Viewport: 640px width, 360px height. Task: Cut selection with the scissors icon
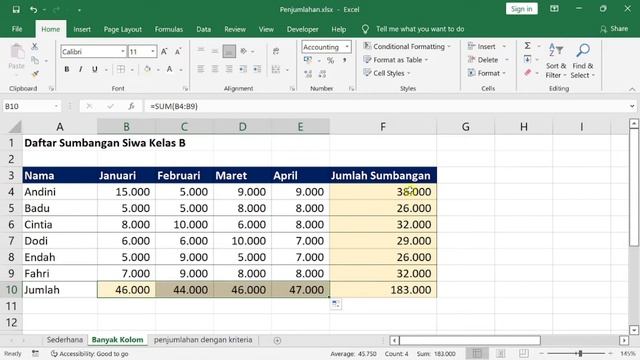[x=35, y=47]
